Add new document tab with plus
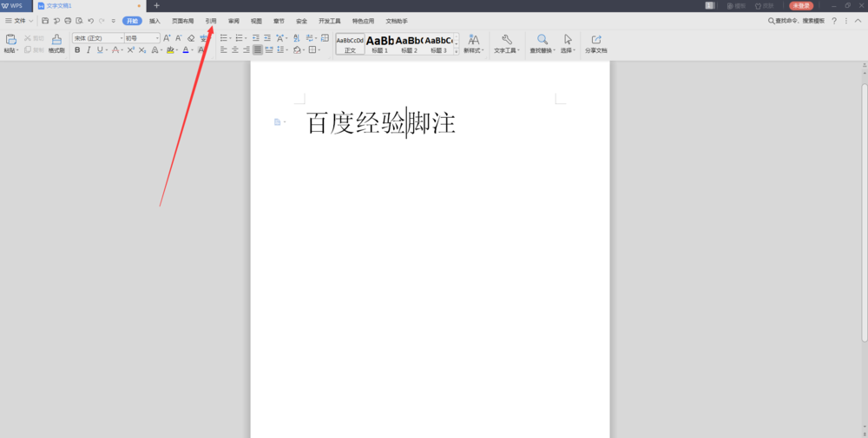The image size is (868, 438). click(x=156, y=5)
